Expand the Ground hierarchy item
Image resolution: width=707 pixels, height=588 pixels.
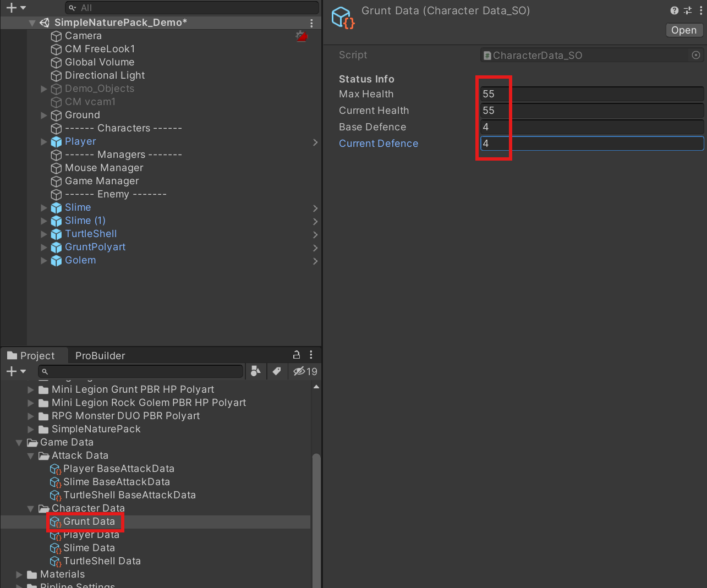tap(44, 115)
